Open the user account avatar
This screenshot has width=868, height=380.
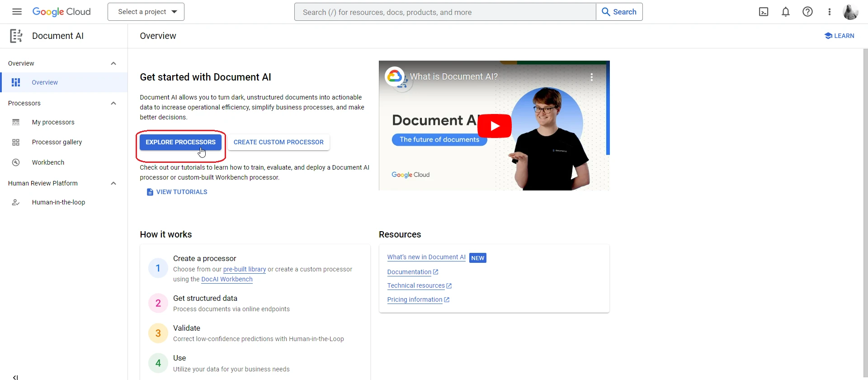[850, 12]
